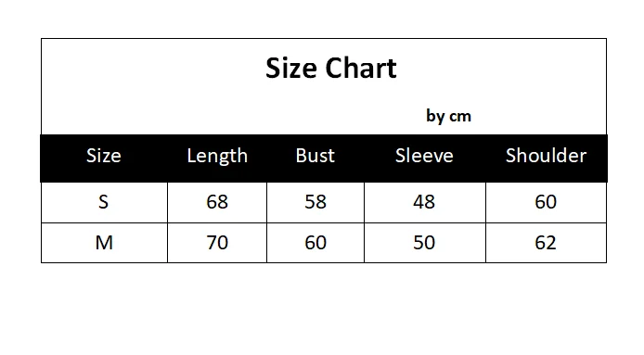The image size is (644, 355).
Task: Click the word 'Chart' in the title
Action: click(x=361, y=69)
